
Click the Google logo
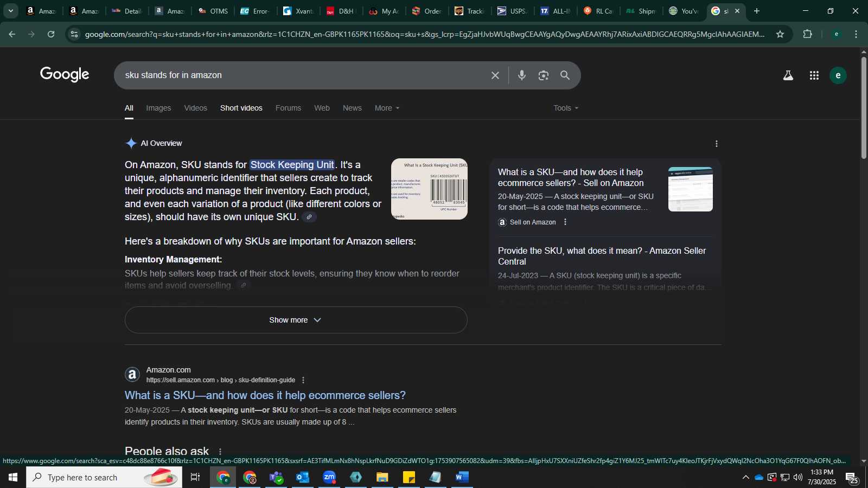65,74
